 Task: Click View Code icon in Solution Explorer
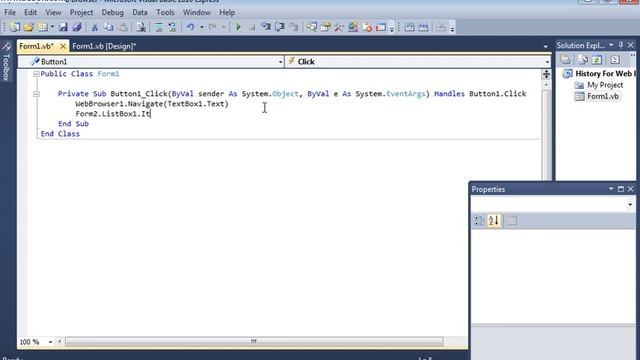point(615,60)
